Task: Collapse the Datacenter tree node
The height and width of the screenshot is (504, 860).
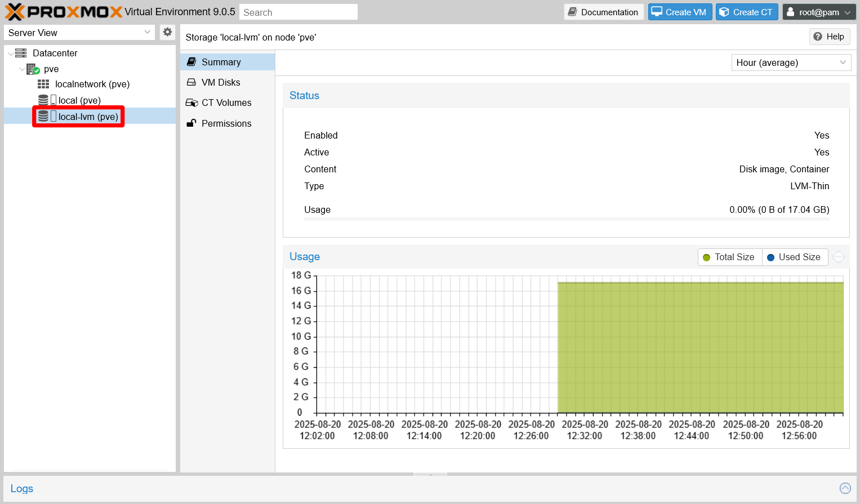Action: [x=11, y=53]
